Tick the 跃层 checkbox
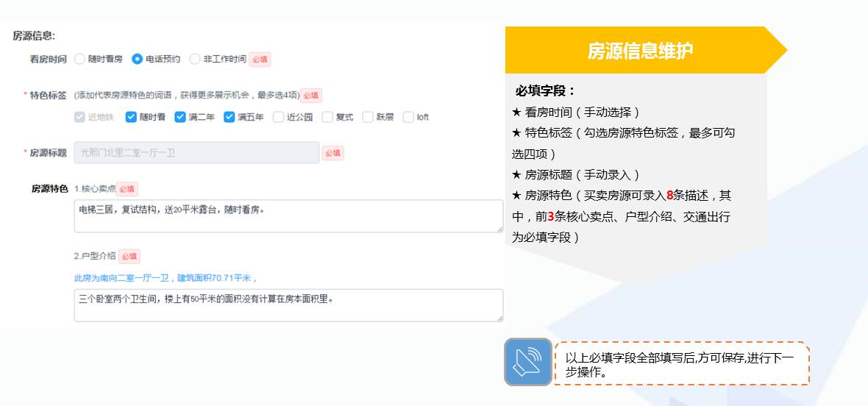The height and width of the screenshot is (406, 868). pos(368,117)
